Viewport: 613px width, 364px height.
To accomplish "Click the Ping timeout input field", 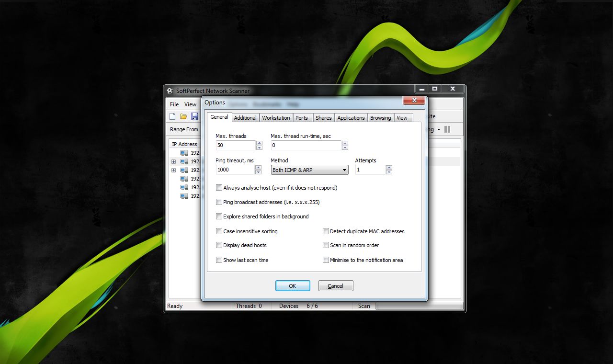I will pyautogui.click(x=235, y=170).
